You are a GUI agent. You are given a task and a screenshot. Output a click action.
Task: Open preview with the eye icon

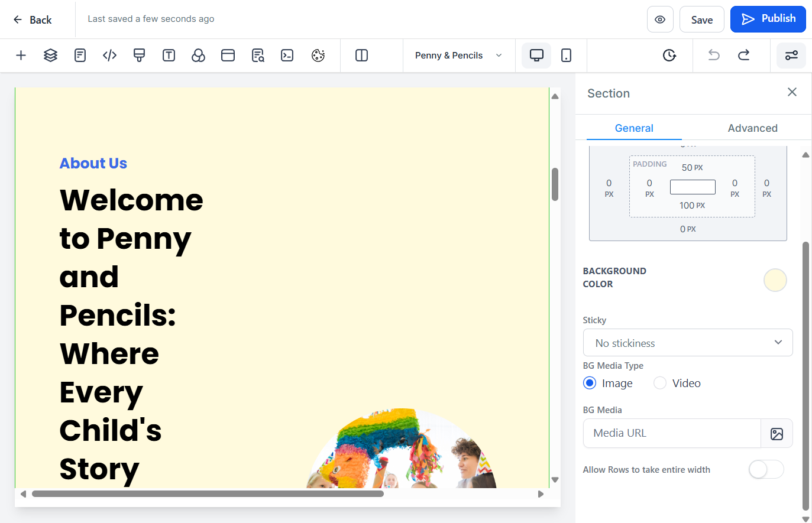click(x=660, y=20)
